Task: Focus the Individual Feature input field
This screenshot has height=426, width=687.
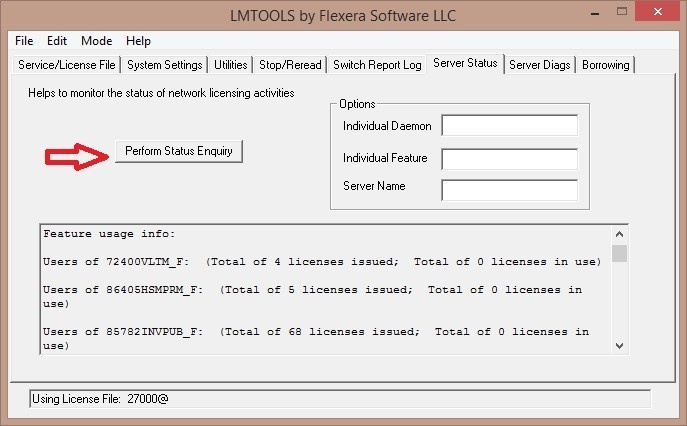Action: (510, 159)
